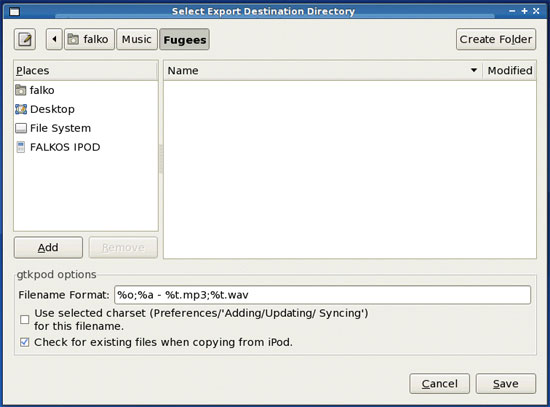The height and width of the screenshot is (407, 550).
Task: Click the Add bookmark button
Action: pyautogui.click(x=48, y=248)
